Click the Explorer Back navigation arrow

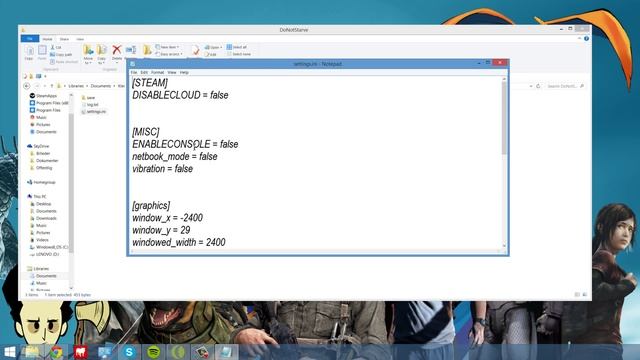[x=27, y=86]
